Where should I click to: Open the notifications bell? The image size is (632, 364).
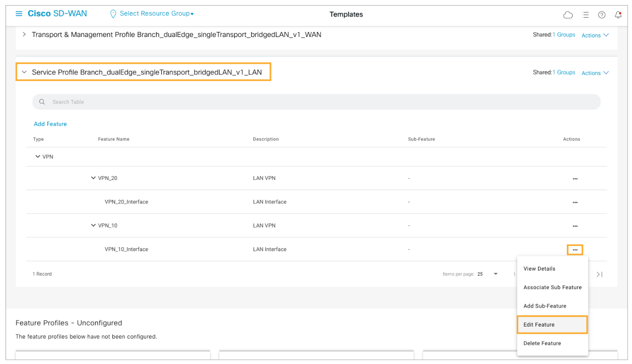618,15
